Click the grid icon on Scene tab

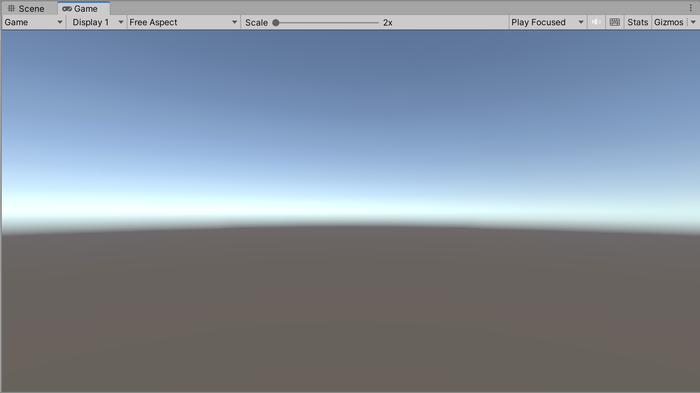coord(12,8)
